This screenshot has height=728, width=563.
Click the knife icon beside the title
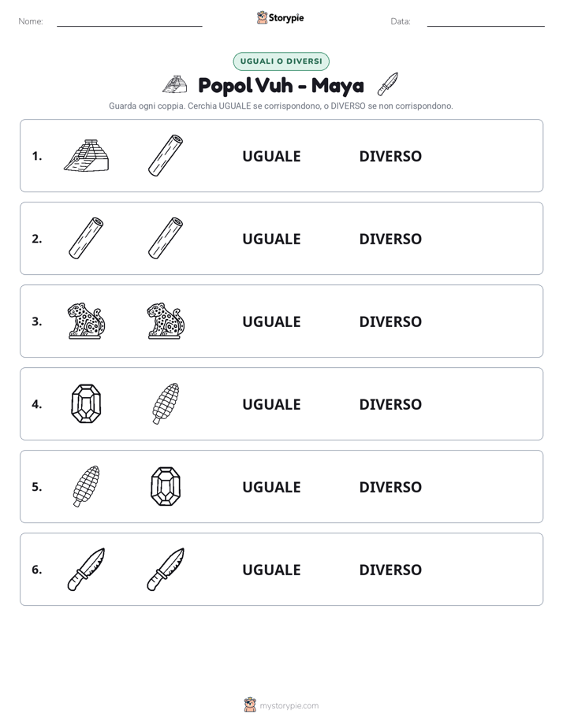(387, 84)
